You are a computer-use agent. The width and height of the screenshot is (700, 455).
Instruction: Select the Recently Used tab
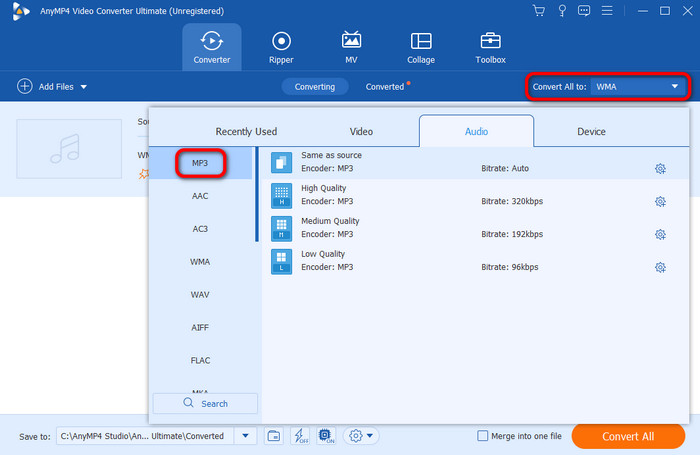tap(246, 132)
